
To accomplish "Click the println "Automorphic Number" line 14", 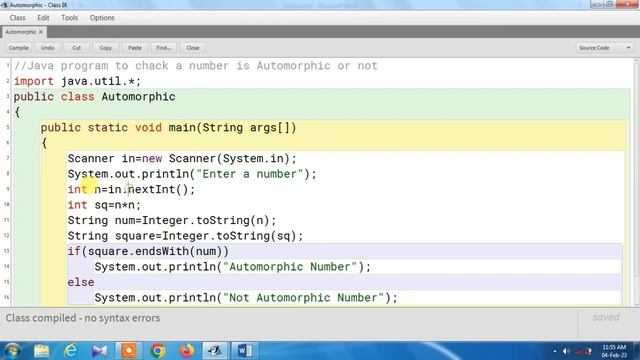I will click(233, 267).
